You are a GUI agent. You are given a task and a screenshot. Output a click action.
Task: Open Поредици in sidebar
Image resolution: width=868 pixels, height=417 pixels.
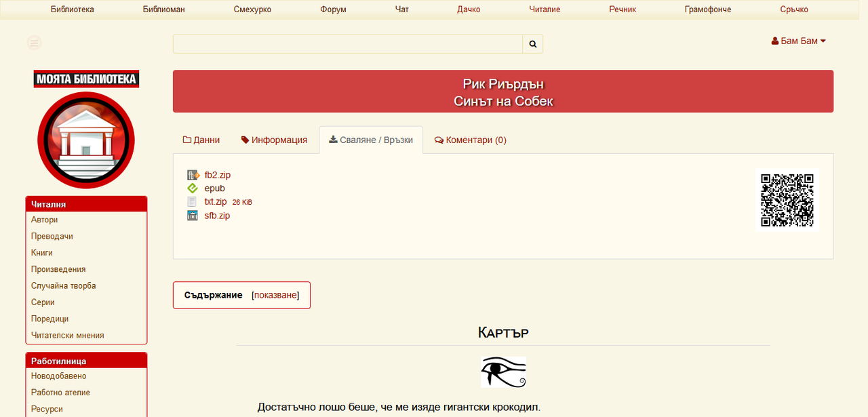click(50, 319)
